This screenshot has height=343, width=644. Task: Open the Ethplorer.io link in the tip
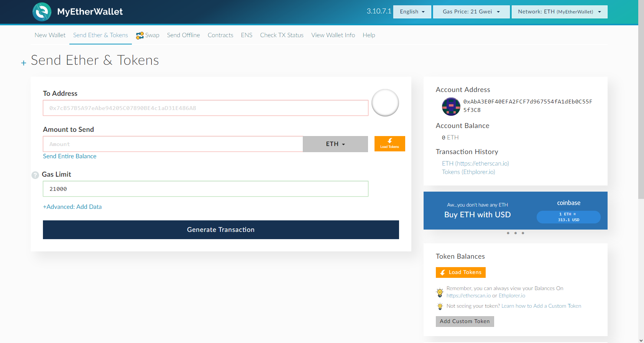pyautogui.click(x=512, y=295)
